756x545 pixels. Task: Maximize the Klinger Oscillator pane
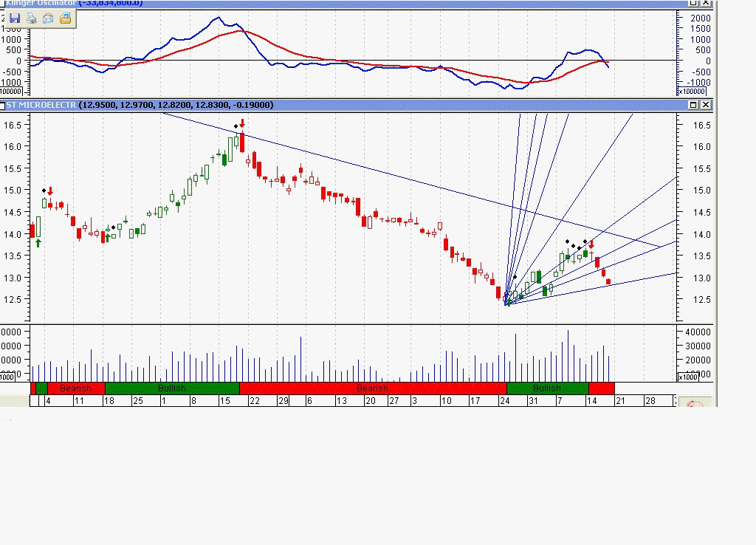point(693,4)
